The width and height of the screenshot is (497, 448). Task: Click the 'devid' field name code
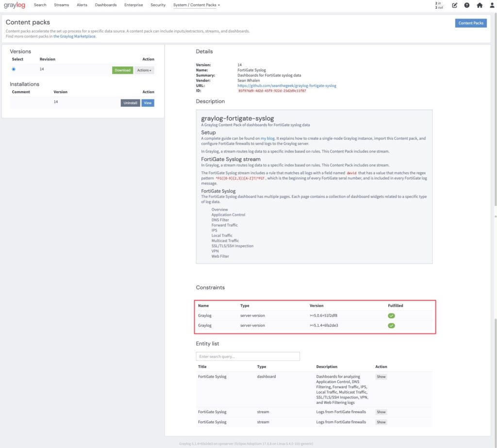[351, 173]
